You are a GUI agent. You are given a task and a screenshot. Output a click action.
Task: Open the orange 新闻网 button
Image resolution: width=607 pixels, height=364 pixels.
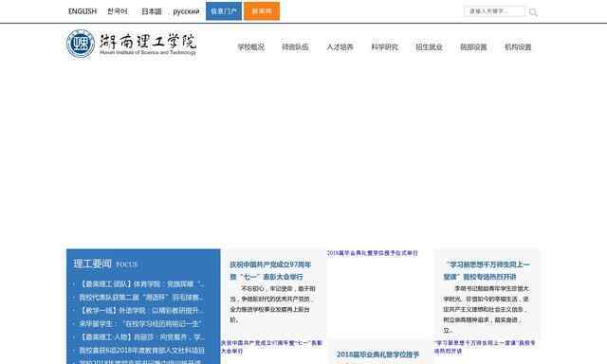(262, 11)
